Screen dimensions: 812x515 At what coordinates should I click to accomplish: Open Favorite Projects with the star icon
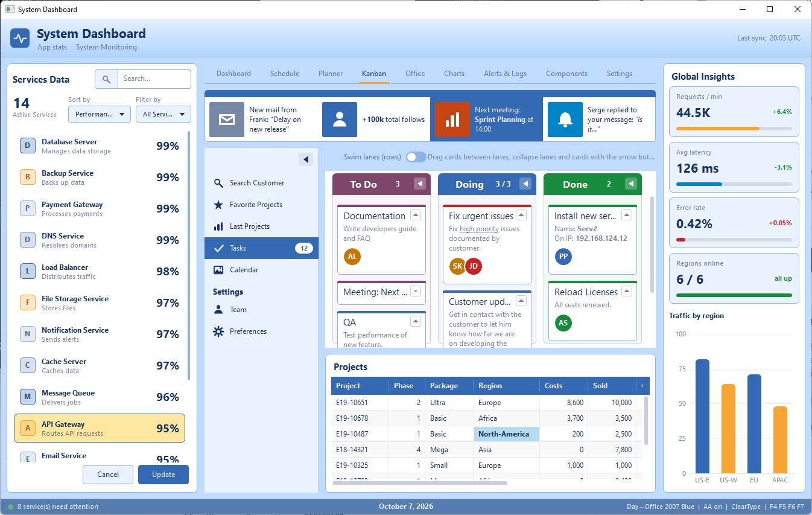click(x=261, y=205)
